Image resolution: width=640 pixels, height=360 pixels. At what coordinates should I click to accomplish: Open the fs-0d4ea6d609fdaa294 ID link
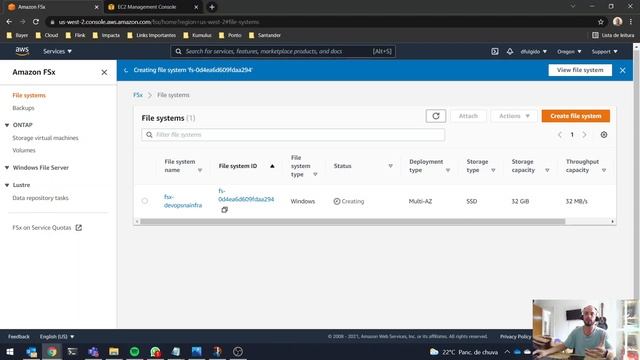[x=246, y=195]
